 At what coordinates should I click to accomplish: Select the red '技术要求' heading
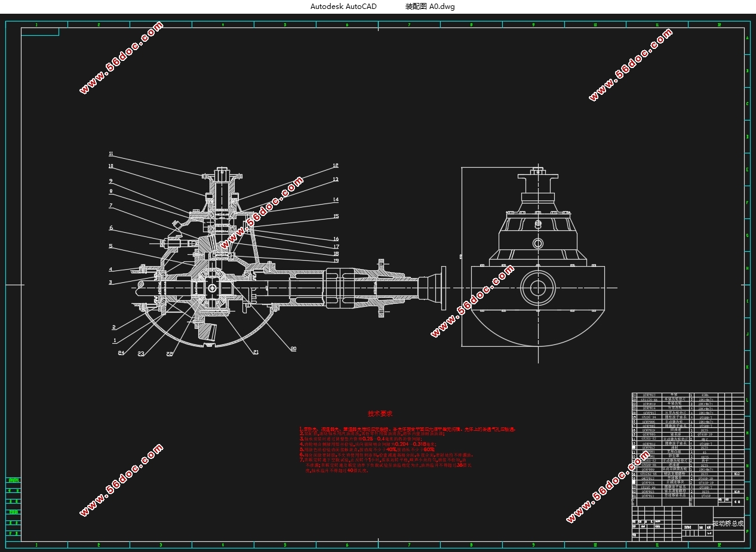380,414
